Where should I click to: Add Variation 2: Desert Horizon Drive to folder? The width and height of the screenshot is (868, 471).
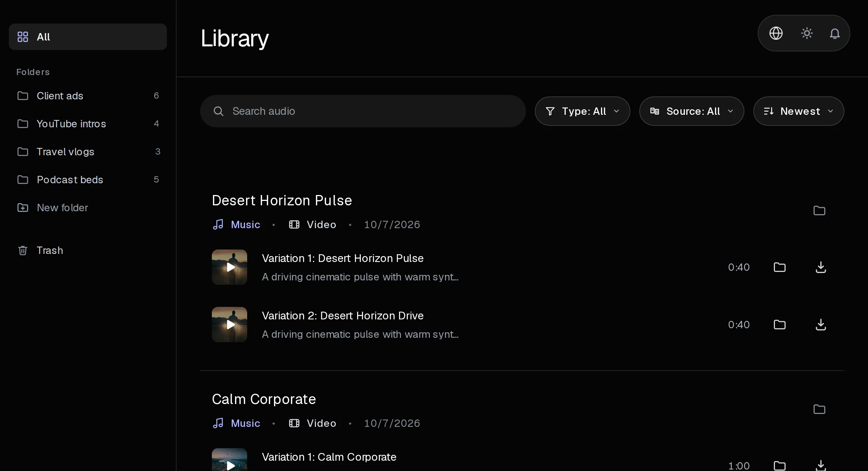coord(780,325)
